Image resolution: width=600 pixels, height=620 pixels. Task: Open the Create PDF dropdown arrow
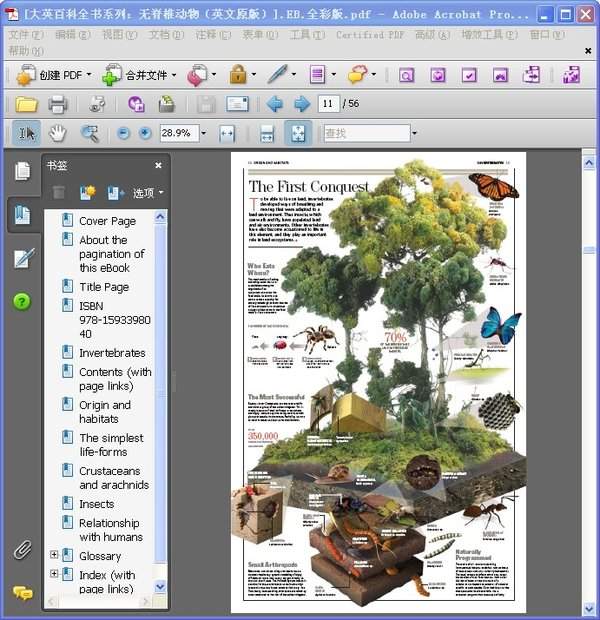[x=89, y=74]
